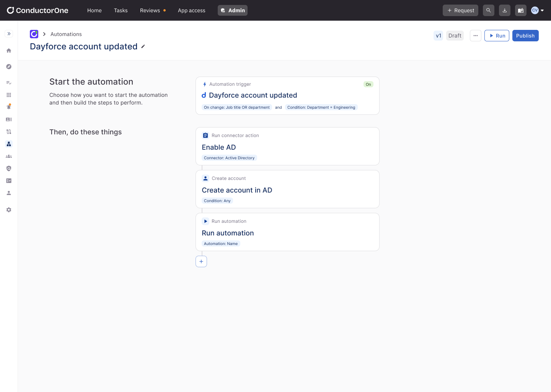This screenshot has height=392, width=551.
Task: Click the Automation: Name chip
Action: pos(221,243)
